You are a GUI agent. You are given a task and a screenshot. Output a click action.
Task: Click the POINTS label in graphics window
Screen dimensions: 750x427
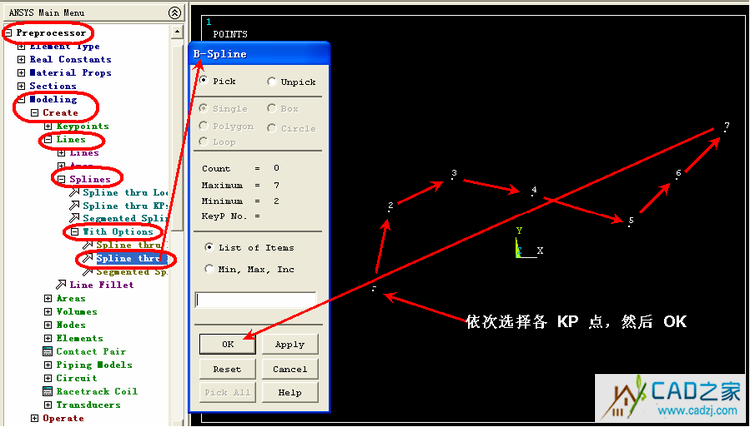click(x=230, y=34)
